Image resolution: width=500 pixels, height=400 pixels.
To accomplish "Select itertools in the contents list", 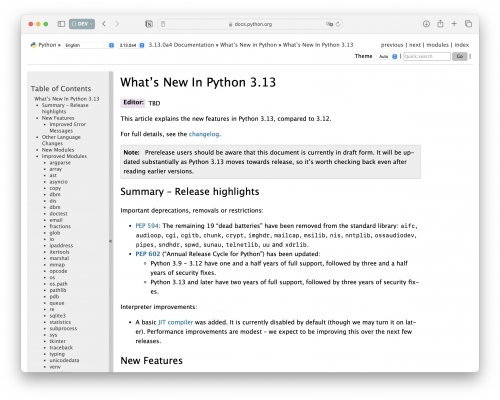I will pyautogui.click(x=59, y=252).
